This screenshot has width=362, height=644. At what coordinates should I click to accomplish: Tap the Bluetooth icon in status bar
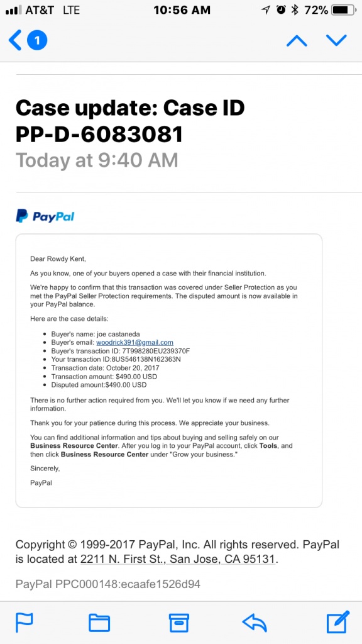coord(294,10)
